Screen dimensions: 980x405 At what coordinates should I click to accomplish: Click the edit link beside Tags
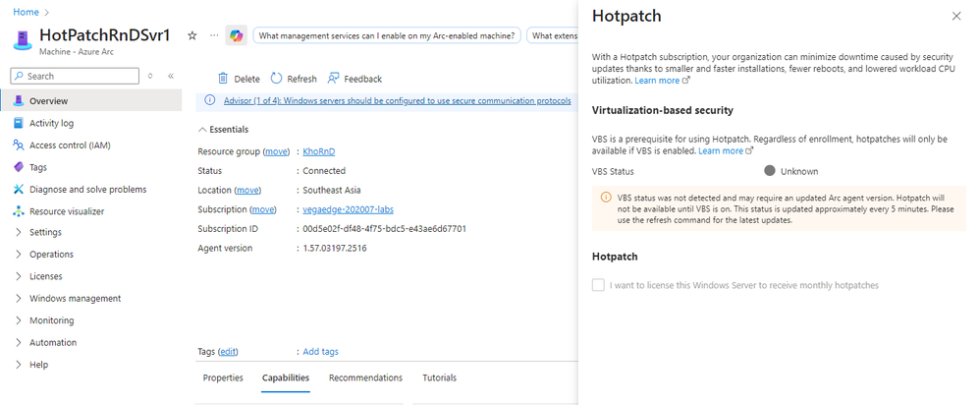point(228,352)
